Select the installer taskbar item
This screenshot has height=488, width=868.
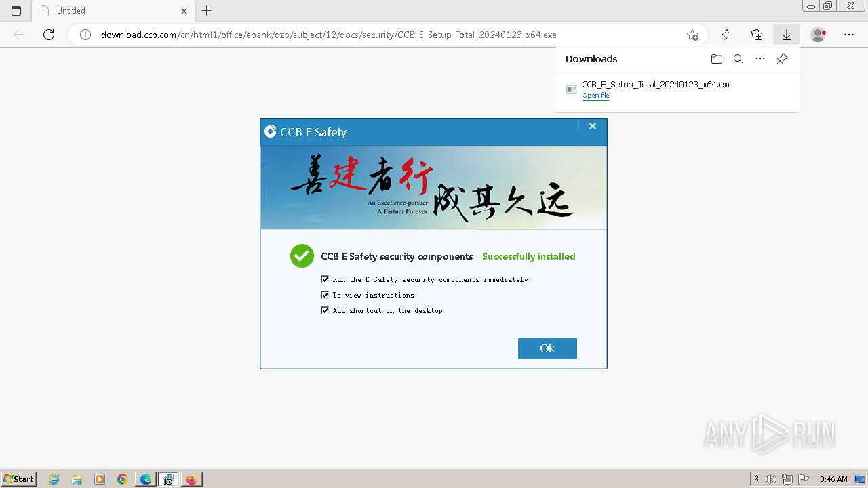[169, 479]
